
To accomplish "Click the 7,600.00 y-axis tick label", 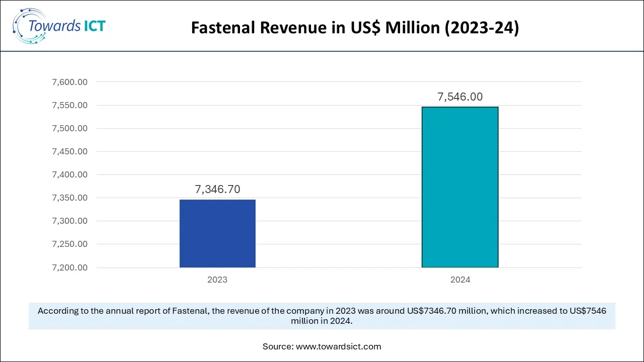I will [70, 82].
